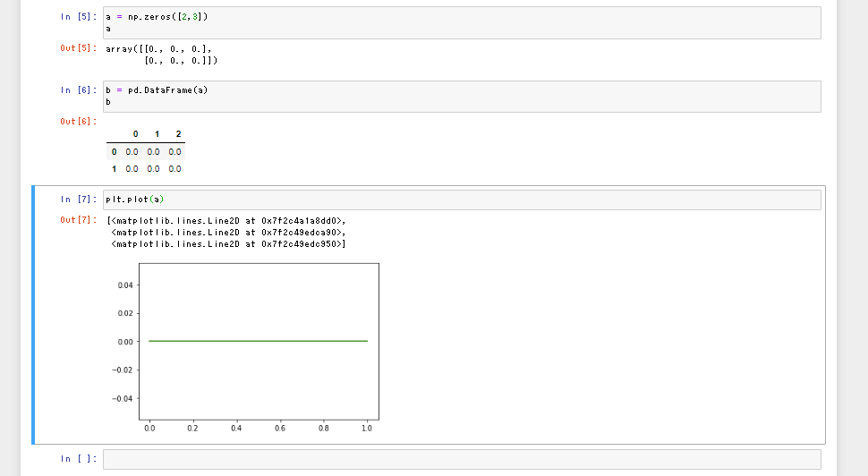Click the 0.6 x-axis tick label

[280, 428]
